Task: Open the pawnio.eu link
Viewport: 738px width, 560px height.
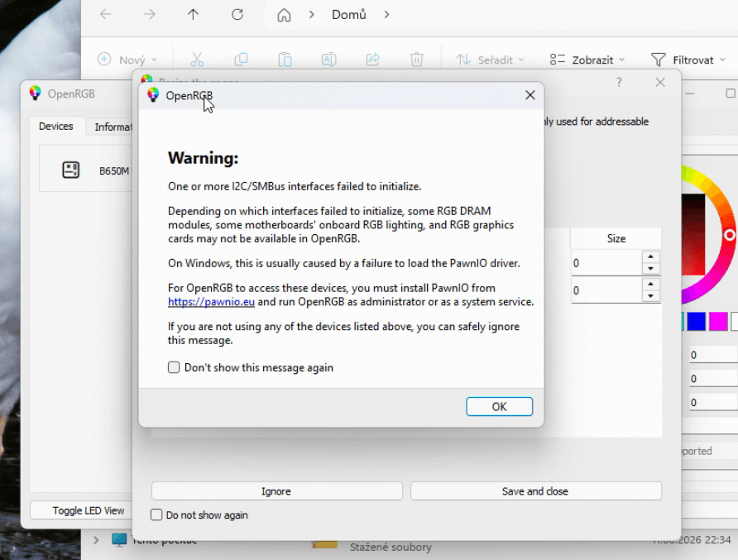Action: coord(211,302)
